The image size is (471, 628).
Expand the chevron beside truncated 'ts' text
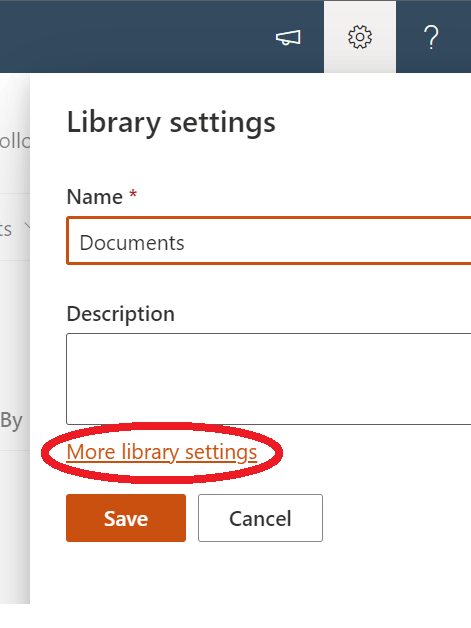pyautogui.click(x=27, y=226)
